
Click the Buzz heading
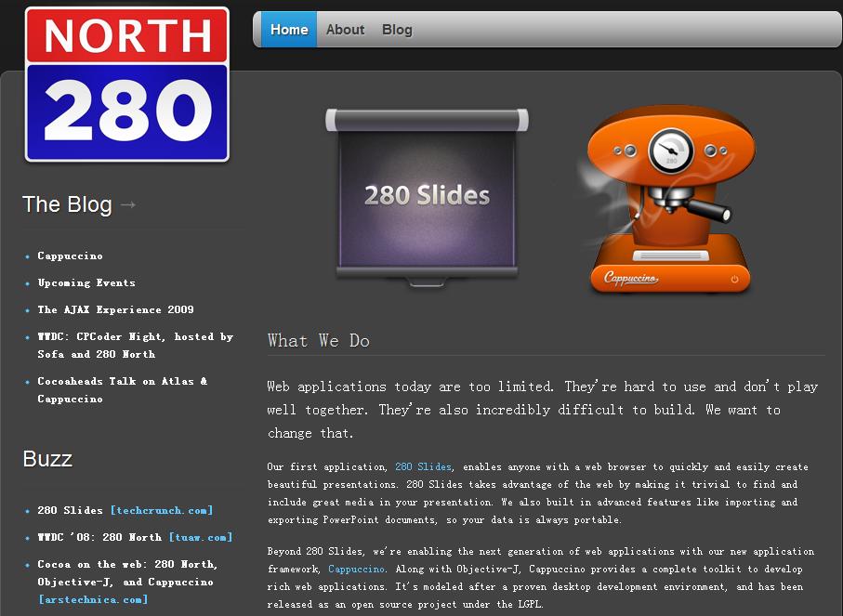47,459
